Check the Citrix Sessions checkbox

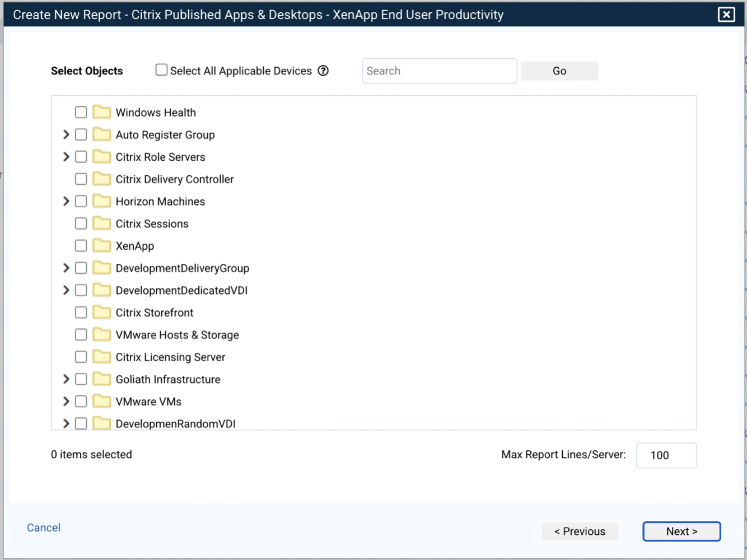pos(81,223)
